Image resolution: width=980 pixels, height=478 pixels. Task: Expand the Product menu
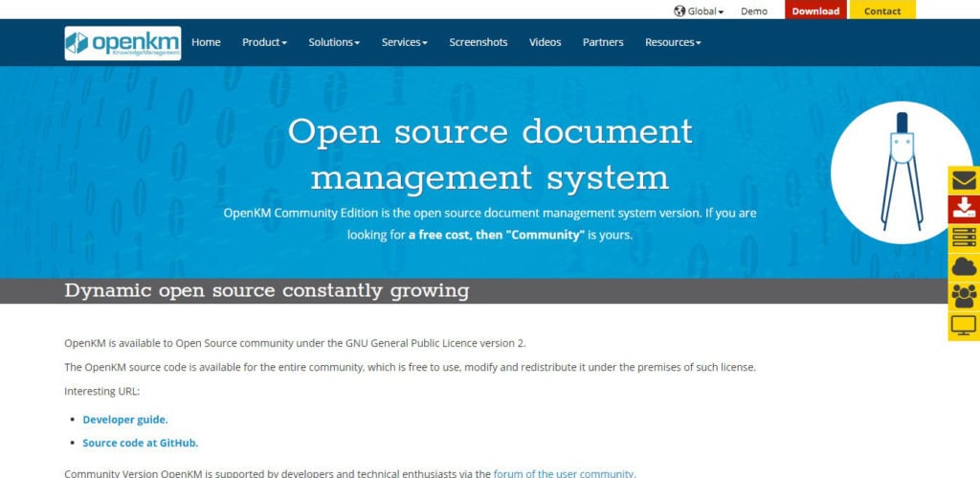point(264,42)
